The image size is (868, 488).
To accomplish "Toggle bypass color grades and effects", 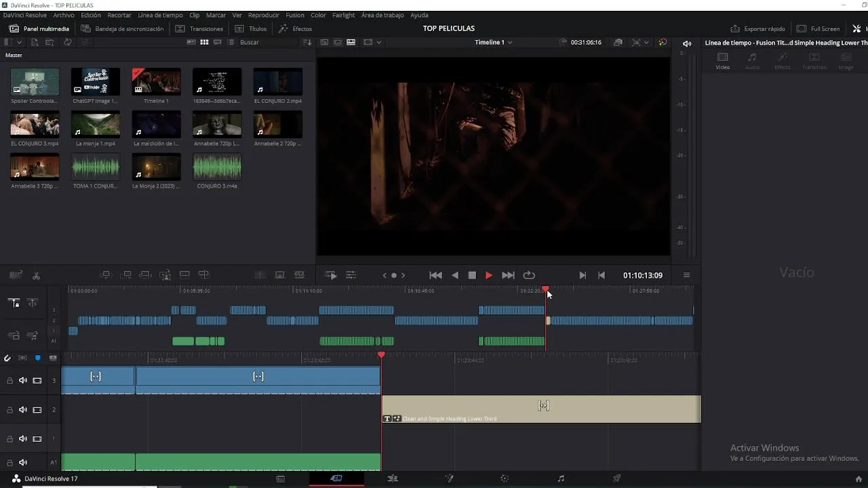I will point(663,42).
